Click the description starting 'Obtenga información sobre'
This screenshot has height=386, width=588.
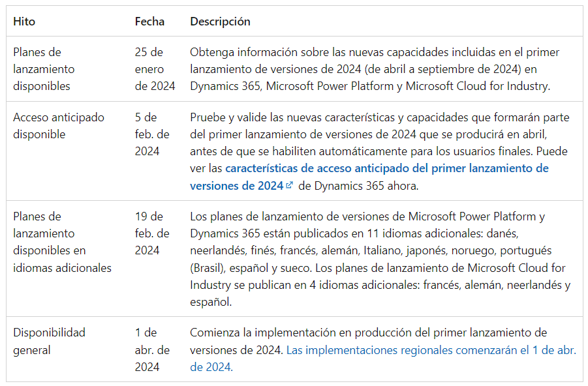(x=375, y=69)
